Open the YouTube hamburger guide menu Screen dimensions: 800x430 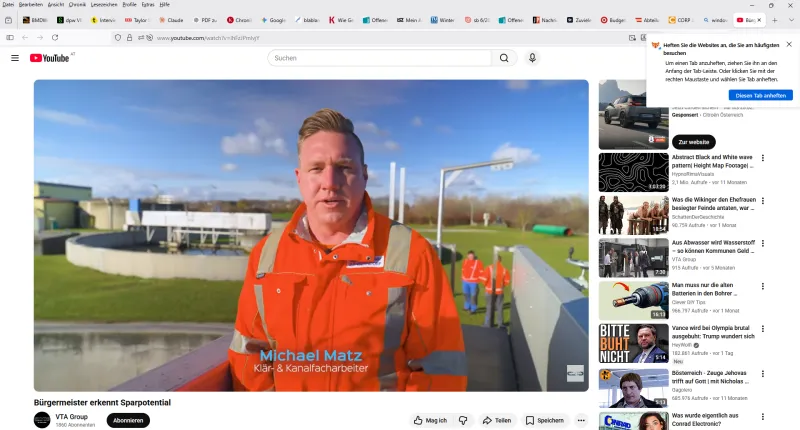click(15, 58)
